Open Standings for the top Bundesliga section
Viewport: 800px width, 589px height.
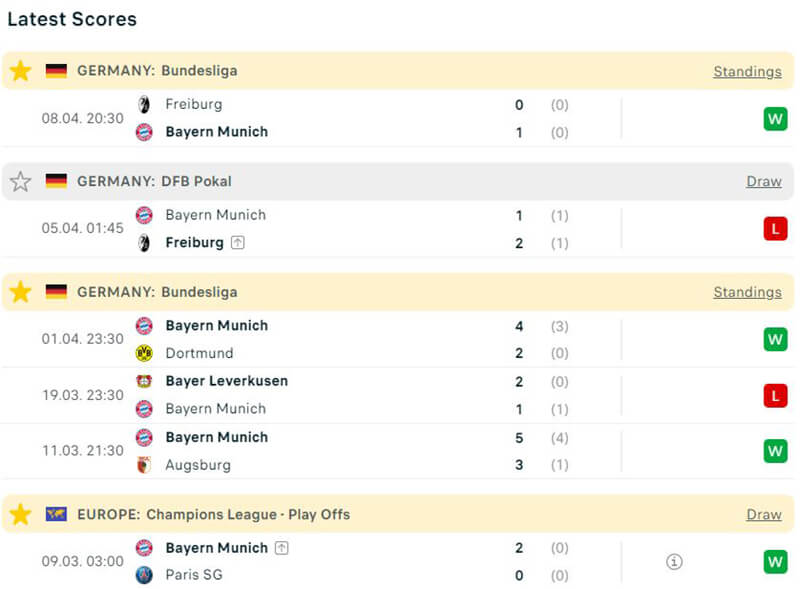pyautogui.click(x=747, y=72)
